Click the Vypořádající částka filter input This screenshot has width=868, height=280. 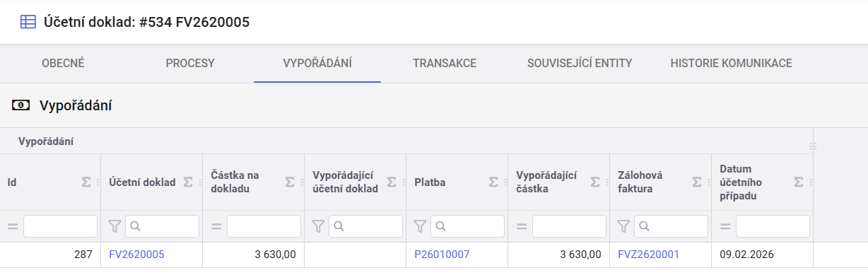569,226
